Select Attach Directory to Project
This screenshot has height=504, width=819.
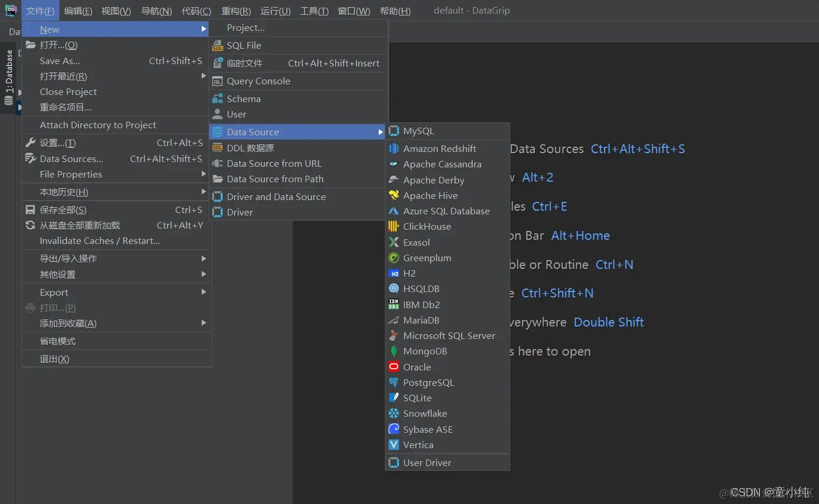point(116,125)
